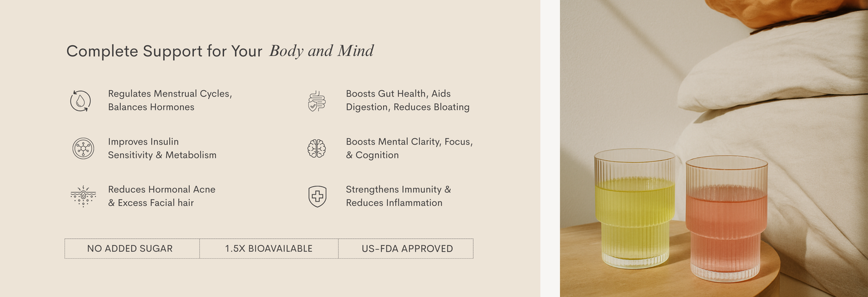Viewport: 868px width, 297px height.
Task: Click the italic "Body and Mind" text
Action: pyautogui.click(x=322, y=51)
